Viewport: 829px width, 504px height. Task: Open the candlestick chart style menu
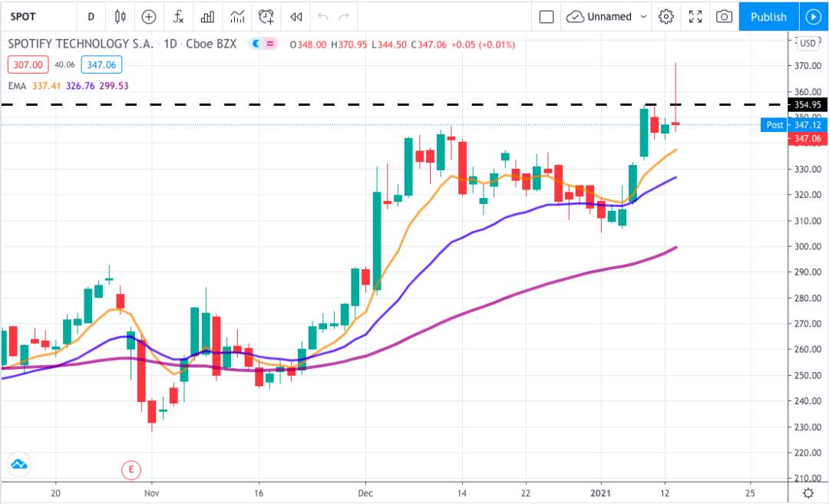tap(120, 16)
